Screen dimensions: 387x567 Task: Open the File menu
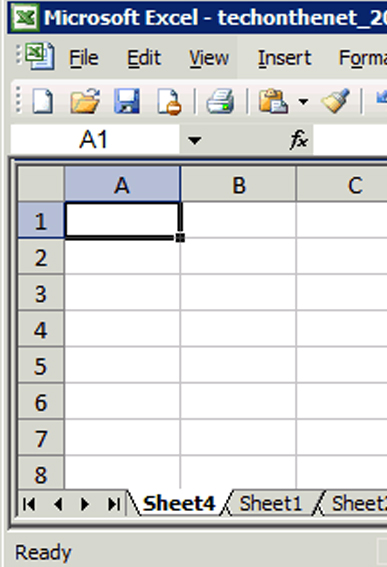point(84,58)
